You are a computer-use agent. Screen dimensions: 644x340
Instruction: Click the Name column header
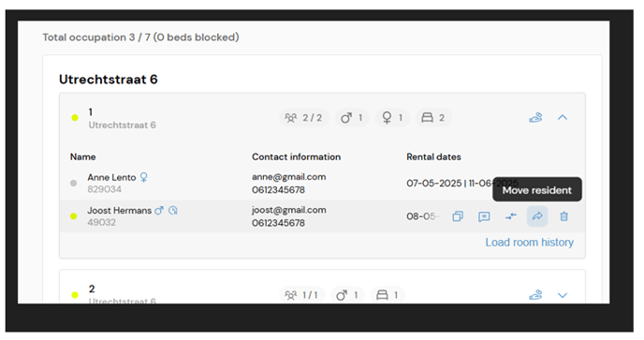83,157
